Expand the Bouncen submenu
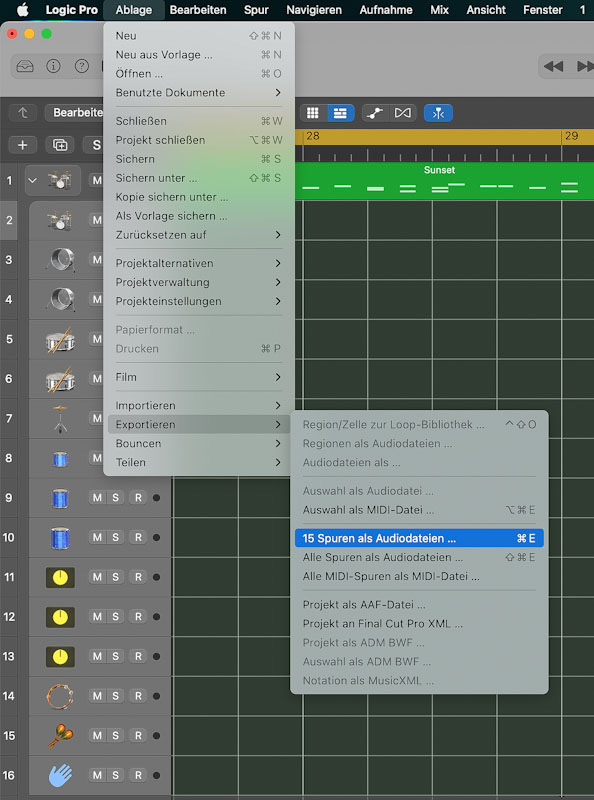Image resolution: width=594 pixels, height=800 pixels. [x=199, y=443]
